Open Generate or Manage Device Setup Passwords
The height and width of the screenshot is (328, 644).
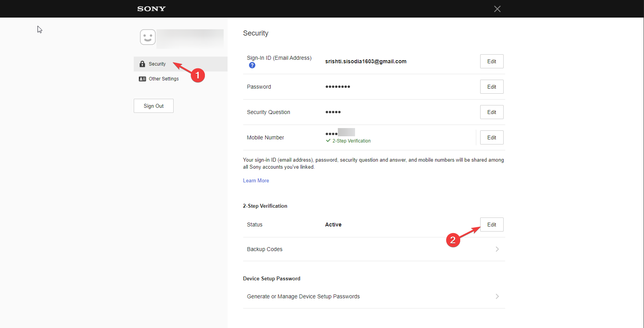[374, 296]
